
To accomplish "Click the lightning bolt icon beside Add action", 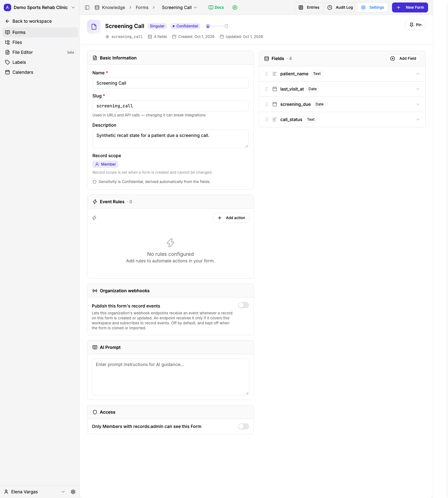I will (x=94, y=218).
